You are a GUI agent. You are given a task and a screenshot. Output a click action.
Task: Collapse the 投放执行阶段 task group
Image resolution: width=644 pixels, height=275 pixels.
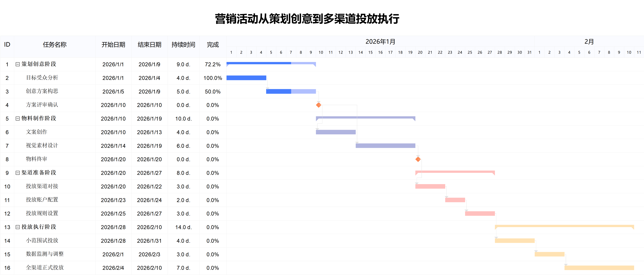click(17, 227)
